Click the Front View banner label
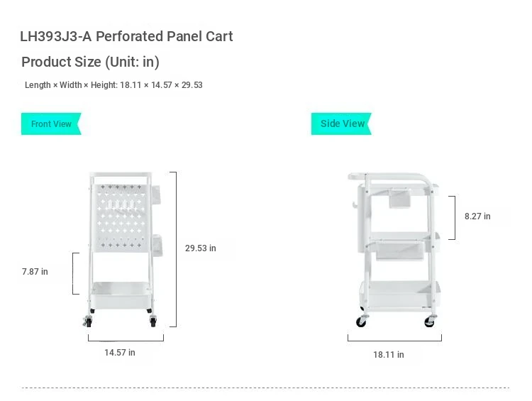Screen dimensions: 532x401 click(51, 124)
